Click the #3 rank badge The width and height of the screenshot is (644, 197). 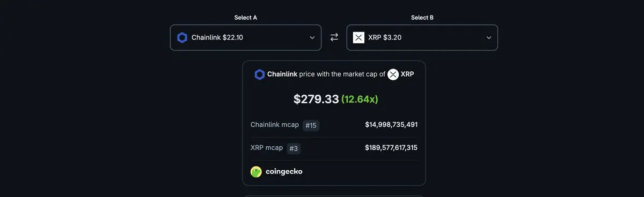[x=294, y=149]
